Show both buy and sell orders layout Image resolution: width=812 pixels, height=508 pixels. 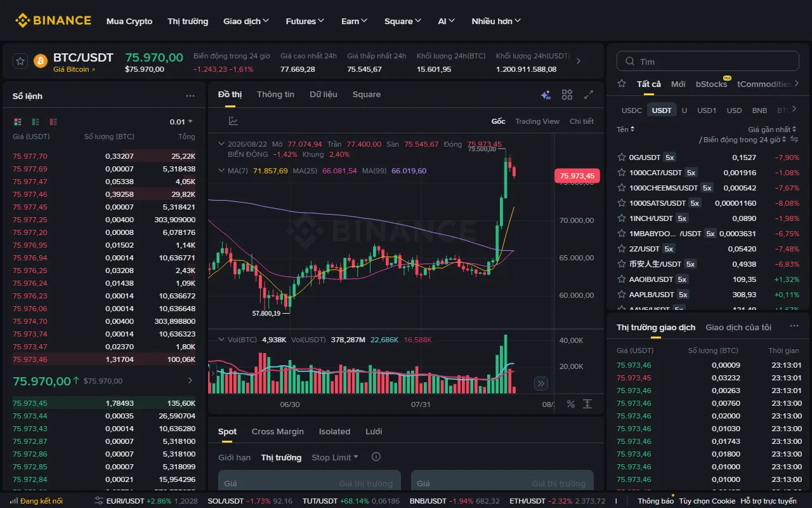pos(18,121)
